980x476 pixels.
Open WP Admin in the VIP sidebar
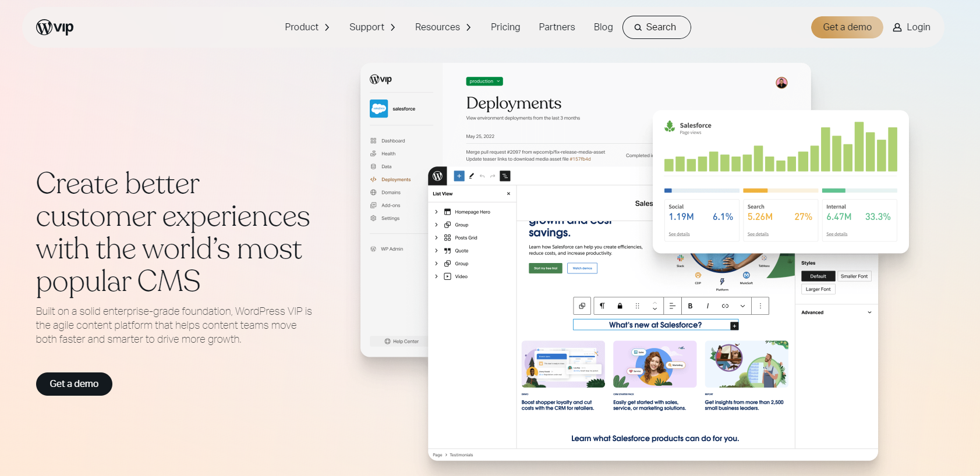(x=387, y=249)
